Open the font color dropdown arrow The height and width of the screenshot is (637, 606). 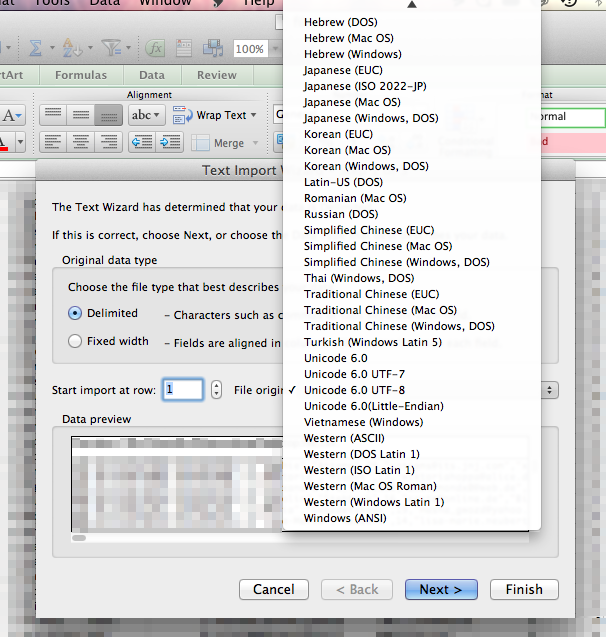[x=20, y=142]
